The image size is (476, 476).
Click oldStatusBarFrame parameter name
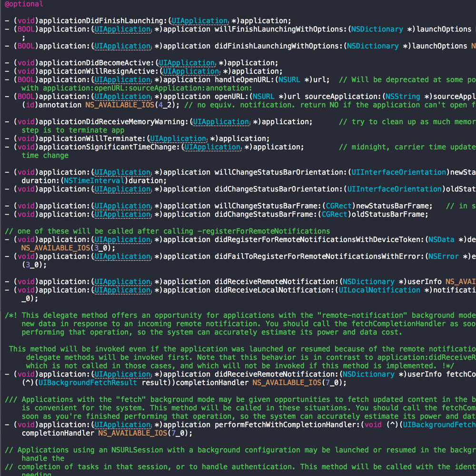(388, 214)
